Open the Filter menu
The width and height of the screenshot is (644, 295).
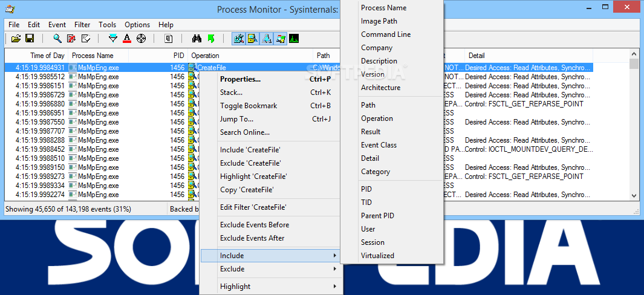[x=82, y=25]
